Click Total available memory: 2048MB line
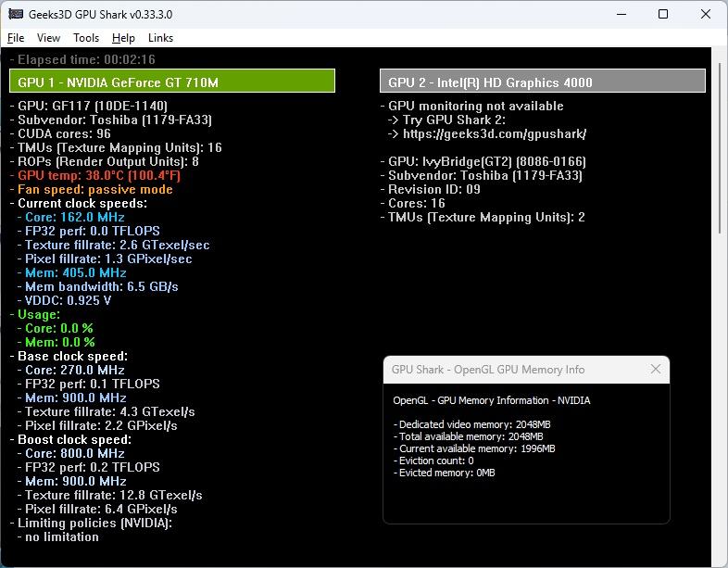This screenshot has height=568, width=728. (x=469, y=436)
